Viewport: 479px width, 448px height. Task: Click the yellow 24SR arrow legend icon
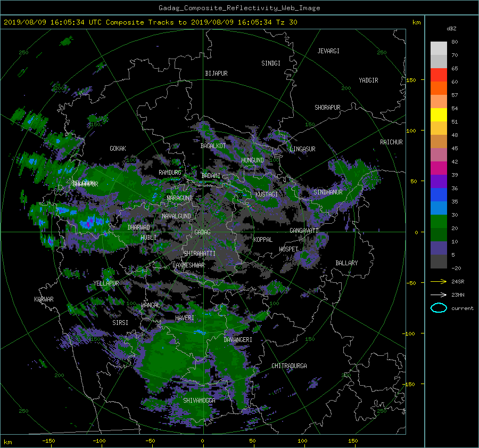[439, 281]
